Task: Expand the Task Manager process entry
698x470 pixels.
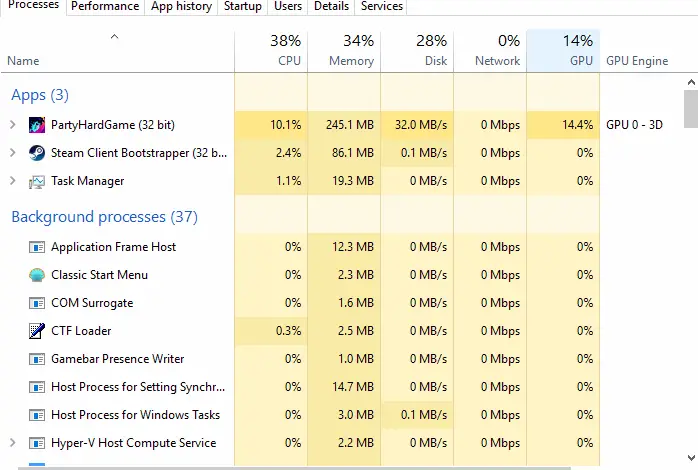Action: (x=13, y=181)
